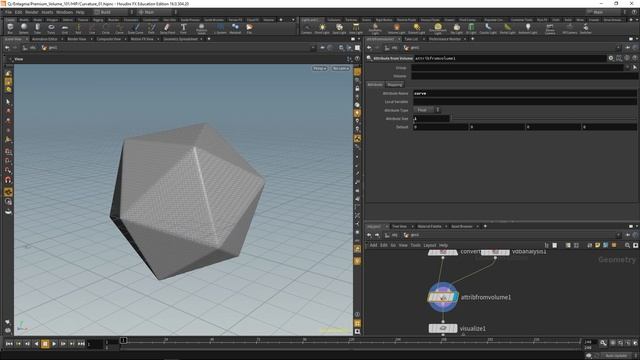
Task: Click the Stereo Camera shelf tool
Action: point(550,29)
